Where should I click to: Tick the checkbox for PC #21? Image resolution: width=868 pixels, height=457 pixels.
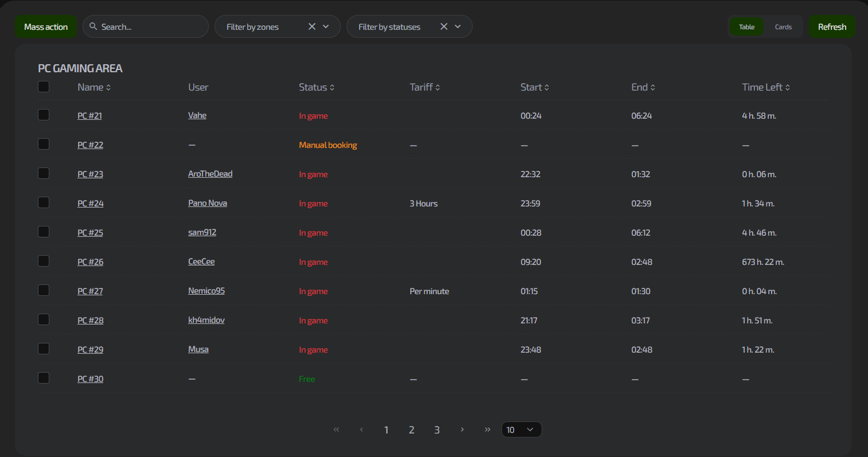pos(44,115)
